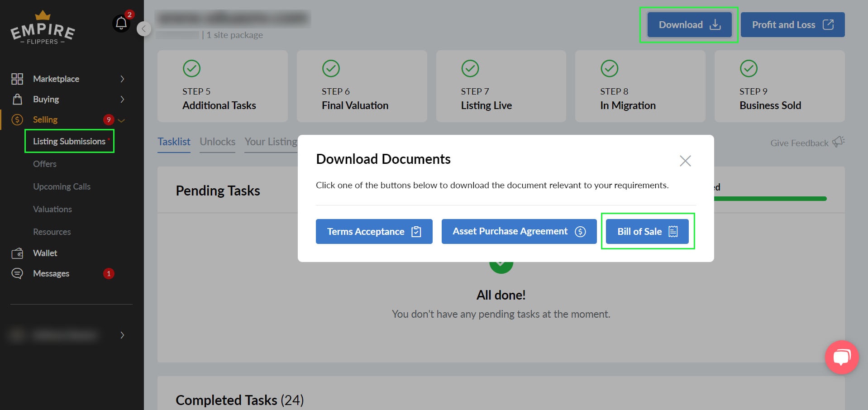Screen dimensions: 868x410
Task: Click the Give Feedback megaphone icon
Action: (x=838, y=142)
